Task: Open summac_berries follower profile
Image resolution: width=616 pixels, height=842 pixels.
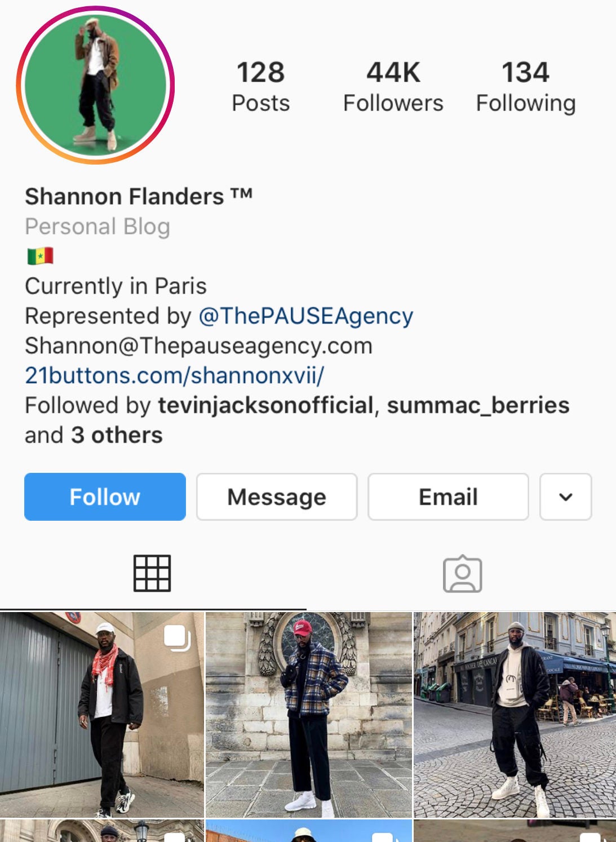Action: 478,405
